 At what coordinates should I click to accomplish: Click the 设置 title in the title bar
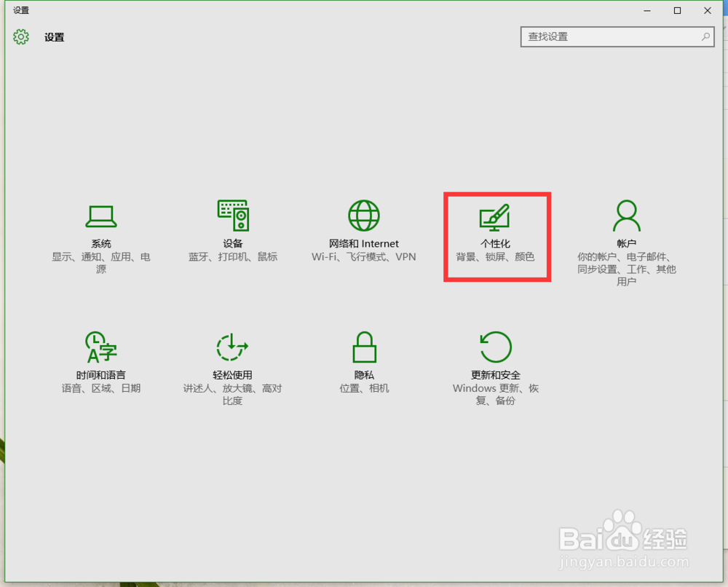point(55,36)
